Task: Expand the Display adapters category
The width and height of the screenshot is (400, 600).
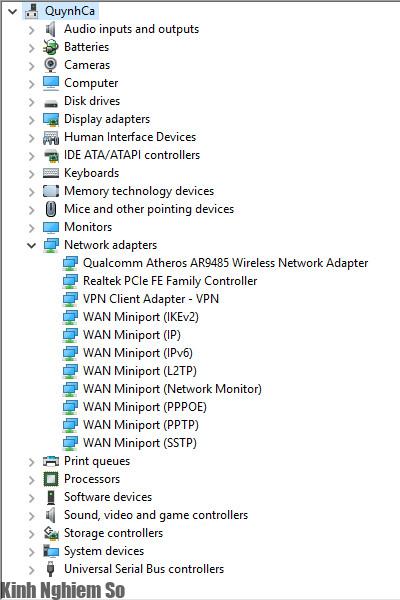Action: coord(31,119)
